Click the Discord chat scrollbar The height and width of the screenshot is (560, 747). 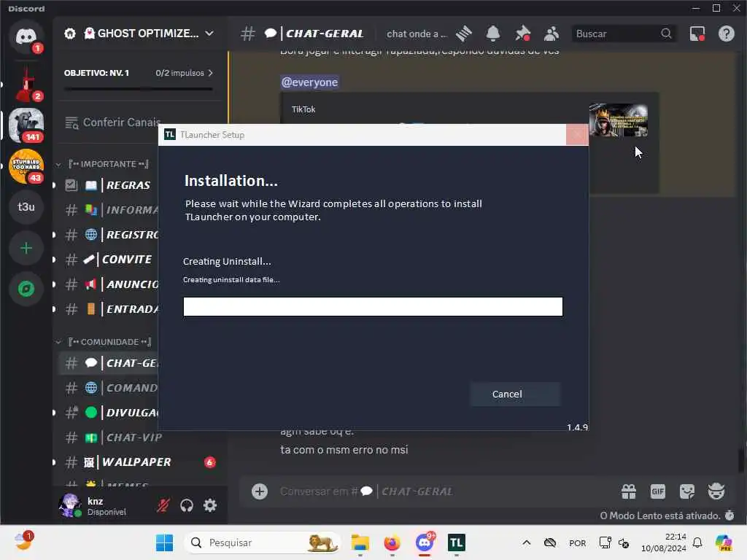tap(741, 459)
